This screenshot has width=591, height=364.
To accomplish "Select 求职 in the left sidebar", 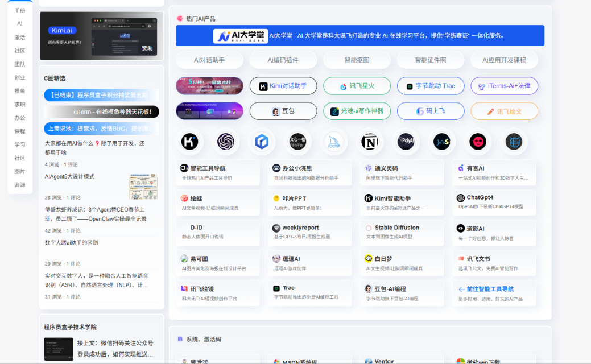I will pyautogui.click(x=20, y=105).
